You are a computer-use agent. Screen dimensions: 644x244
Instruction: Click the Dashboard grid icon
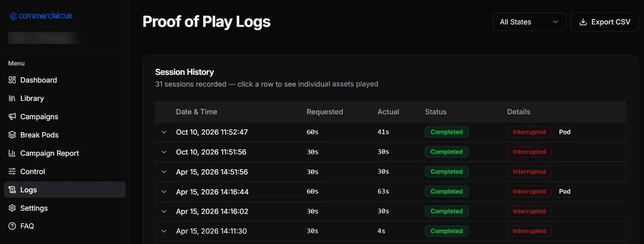click(x=12, y=80)
